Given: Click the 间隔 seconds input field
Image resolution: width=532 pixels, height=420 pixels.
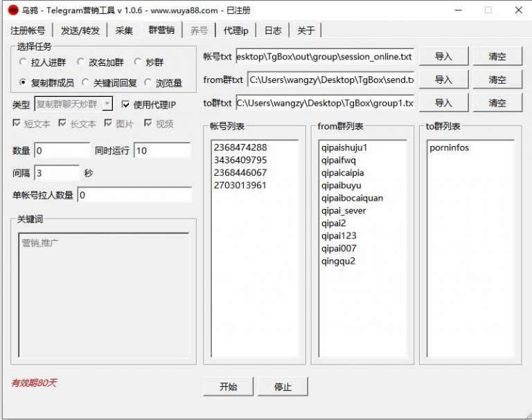Looking at the screenshot, I should pos(57,173).
